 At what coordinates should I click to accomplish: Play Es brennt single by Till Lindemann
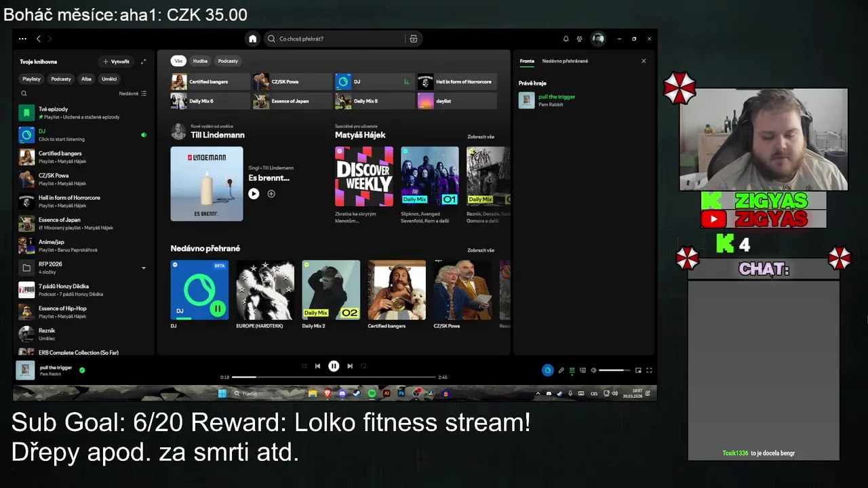(254, 194)
